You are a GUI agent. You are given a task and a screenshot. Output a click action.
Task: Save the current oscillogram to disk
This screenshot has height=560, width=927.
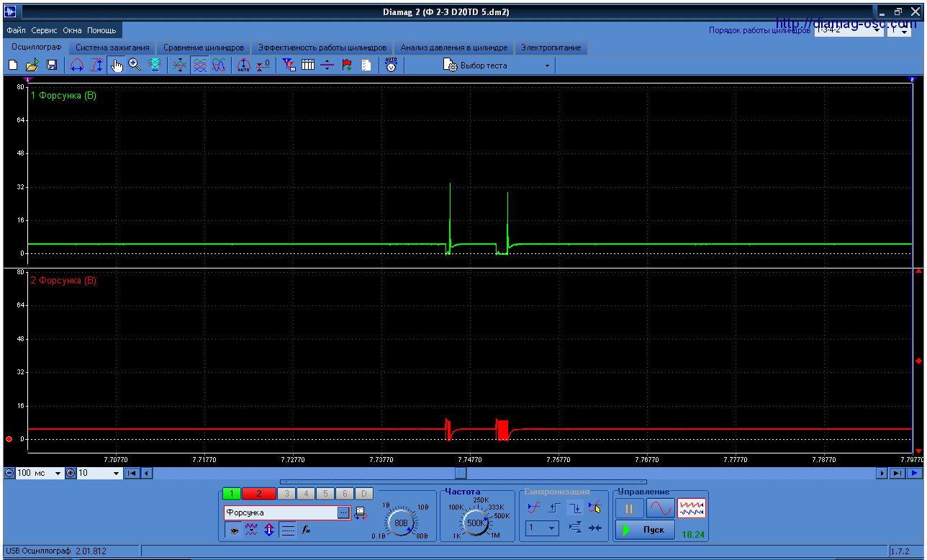(52, 66)
